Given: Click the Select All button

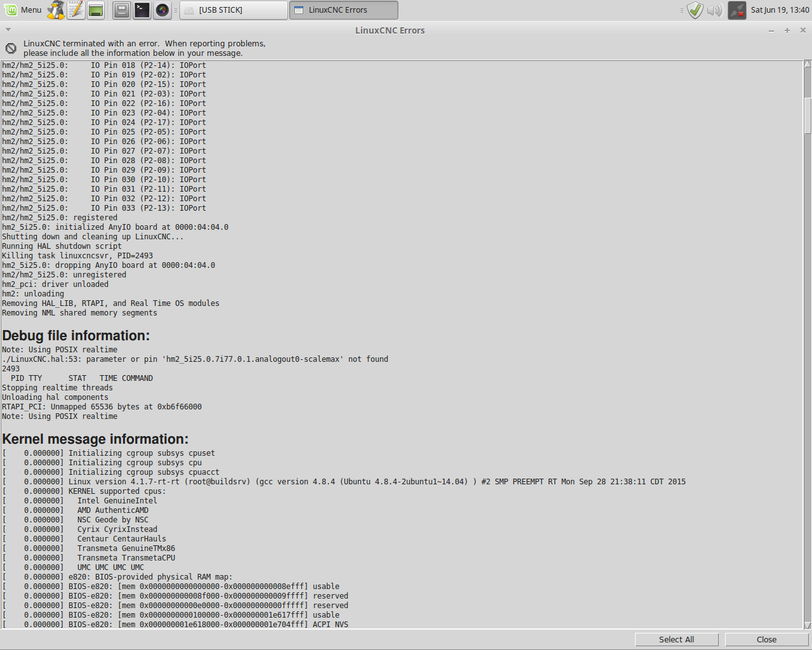Looking at the screenshot, I should point(676,639).
